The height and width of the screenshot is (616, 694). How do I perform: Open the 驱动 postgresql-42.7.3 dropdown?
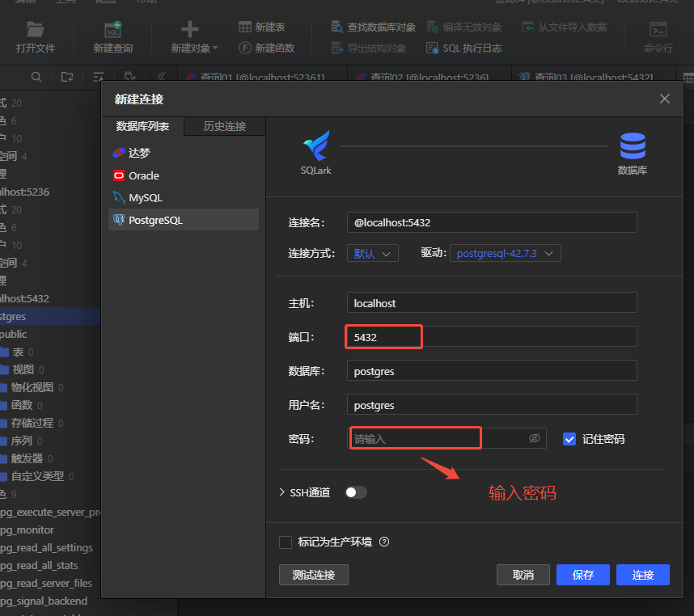[505, 253]
